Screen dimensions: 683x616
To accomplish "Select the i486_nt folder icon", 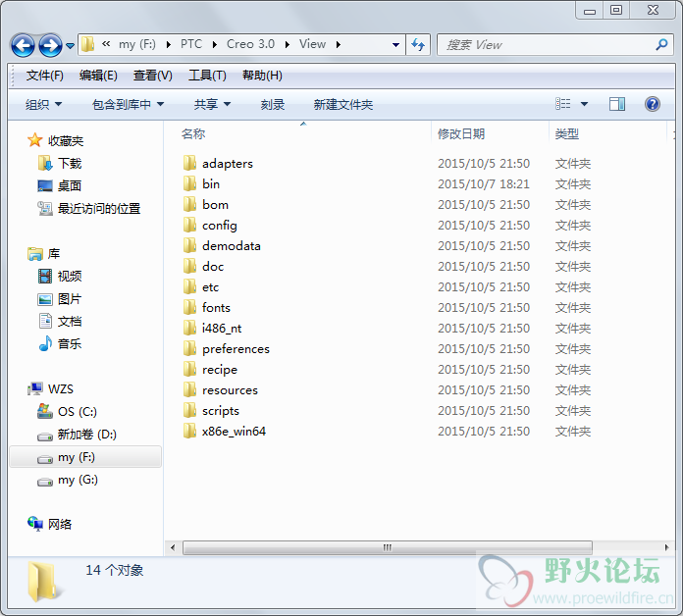I will pyautogui.click(x=189, y=329).
